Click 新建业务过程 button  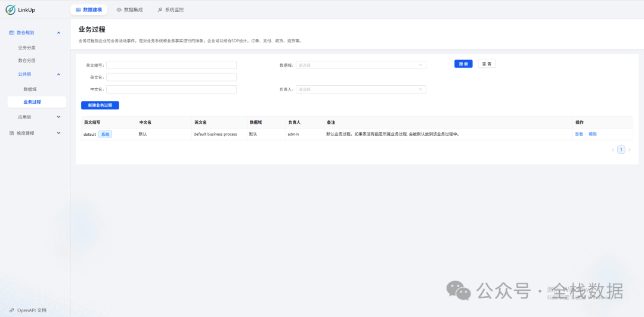[x=100, y=105]
